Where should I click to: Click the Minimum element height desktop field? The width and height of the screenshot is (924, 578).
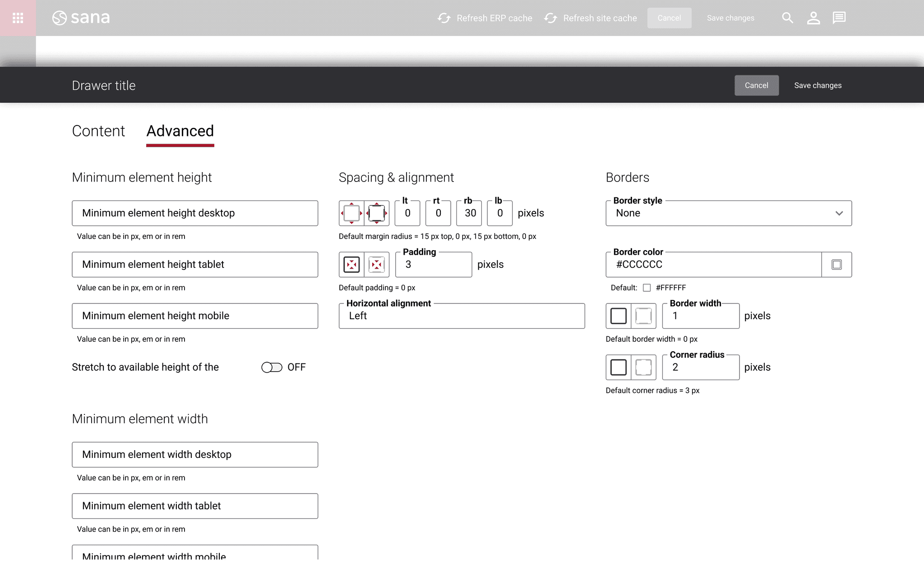pyautogui.click(x=195, y=213)
